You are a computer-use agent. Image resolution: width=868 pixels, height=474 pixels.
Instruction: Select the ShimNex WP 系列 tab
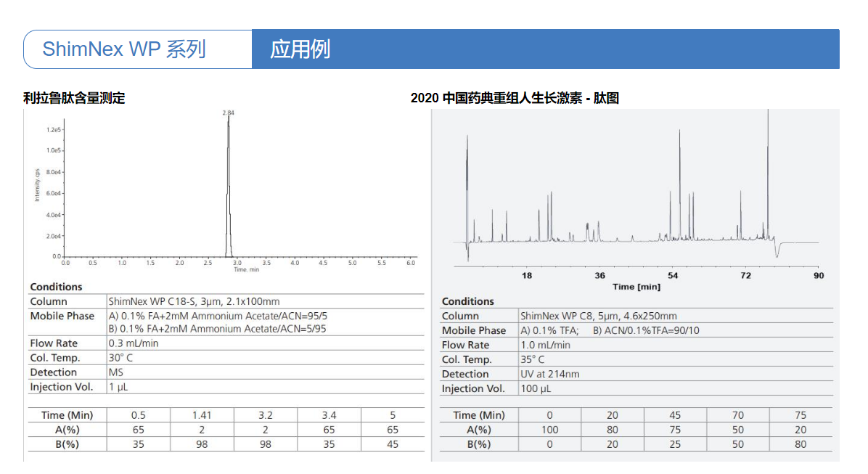tap(124, 49)
